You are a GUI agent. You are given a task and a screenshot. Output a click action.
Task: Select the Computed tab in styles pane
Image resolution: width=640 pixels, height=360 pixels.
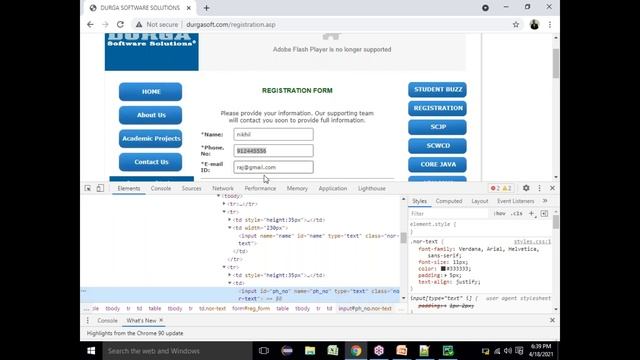449,201
